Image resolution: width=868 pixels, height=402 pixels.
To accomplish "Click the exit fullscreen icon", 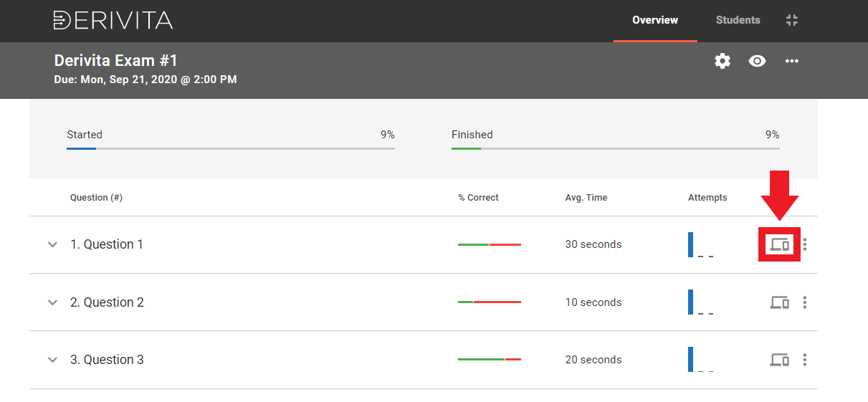I will [x=791, y=20].
